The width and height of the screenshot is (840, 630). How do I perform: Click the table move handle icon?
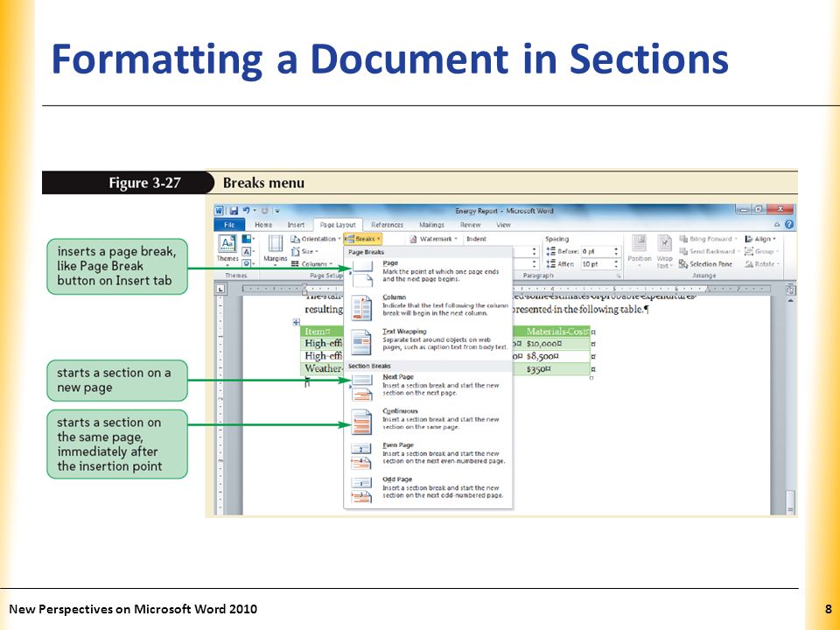point(296,322)
